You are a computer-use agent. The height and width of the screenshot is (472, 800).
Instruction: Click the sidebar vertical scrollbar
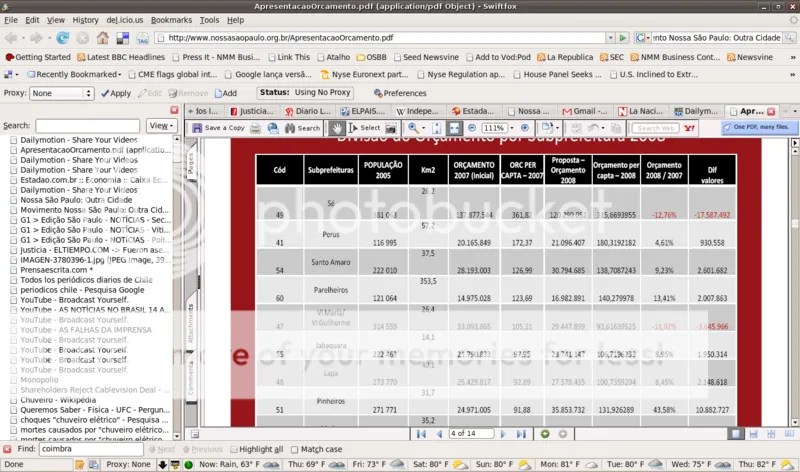[x=177, y=287]
